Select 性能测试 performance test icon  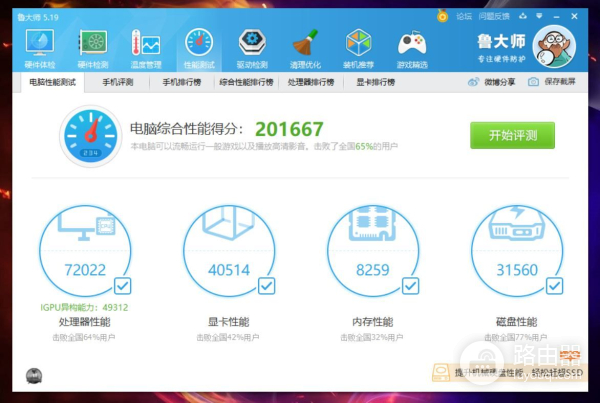coord(199,47)
